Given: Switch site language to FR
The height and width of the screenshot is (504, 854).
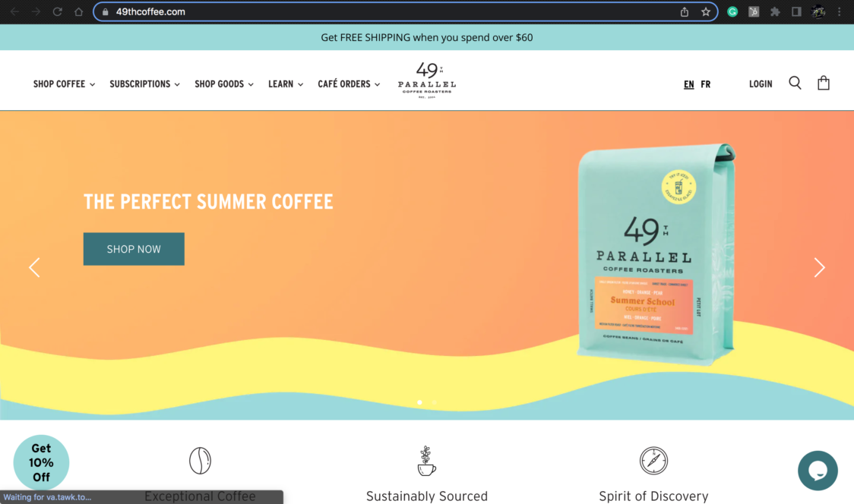Looking at the screenshot, I should [705, 83].
